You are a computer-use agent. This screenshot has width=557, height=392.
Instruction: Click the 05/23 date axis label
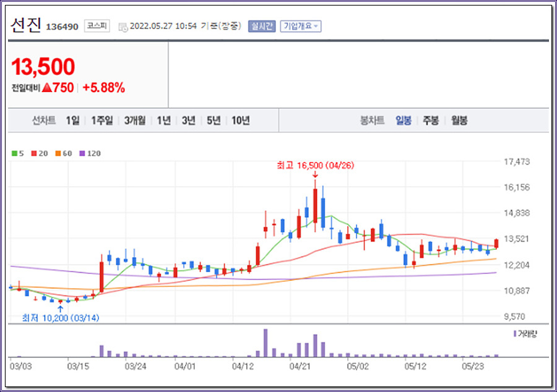click(473, 366)
